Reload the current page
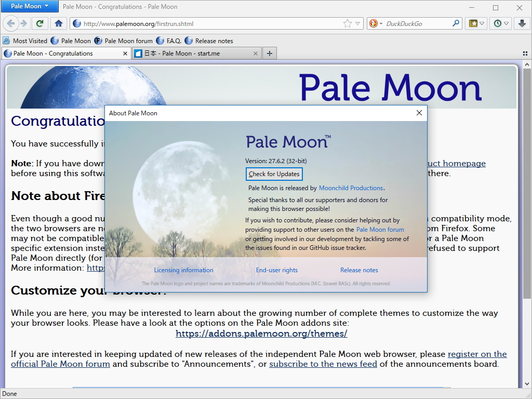532x399 pixels. pyautogui.click(x=40, y=23)
